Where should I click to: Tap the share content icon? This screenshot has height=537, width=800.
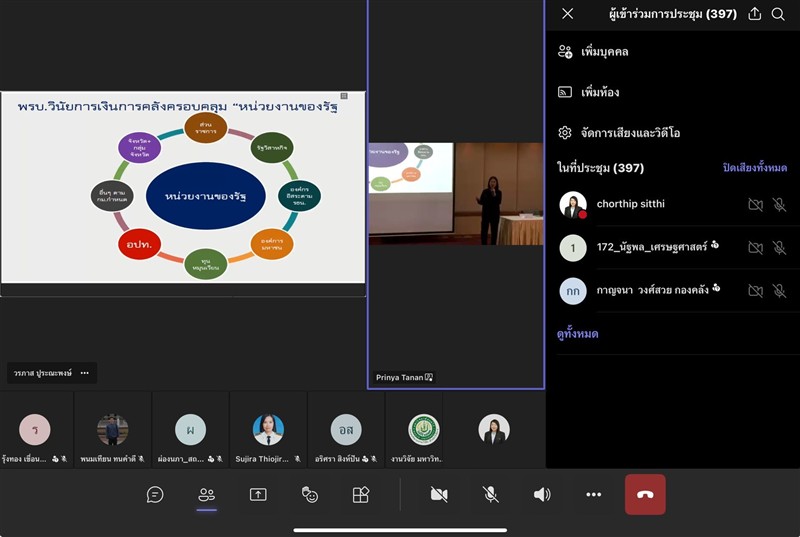[258, 494]
